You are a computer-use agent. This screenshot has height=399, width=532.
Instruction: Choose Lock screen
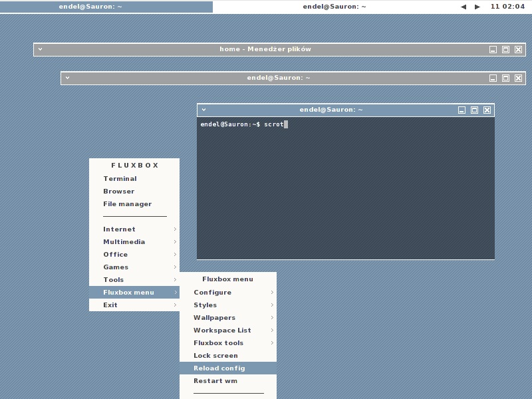(228, 356)
